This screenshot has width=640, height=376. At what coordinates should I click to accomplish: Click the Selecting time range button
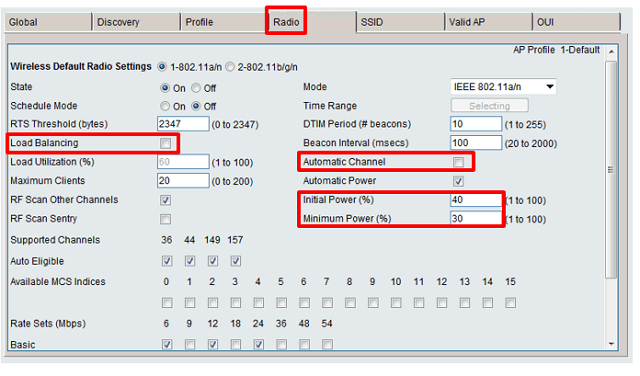click(x=489, y=106)
